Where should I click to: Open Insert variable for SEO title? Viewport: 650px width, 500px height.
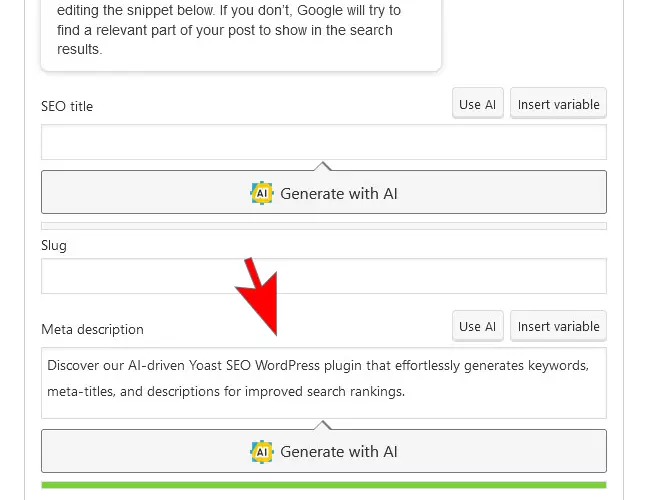tap(558, 104)
